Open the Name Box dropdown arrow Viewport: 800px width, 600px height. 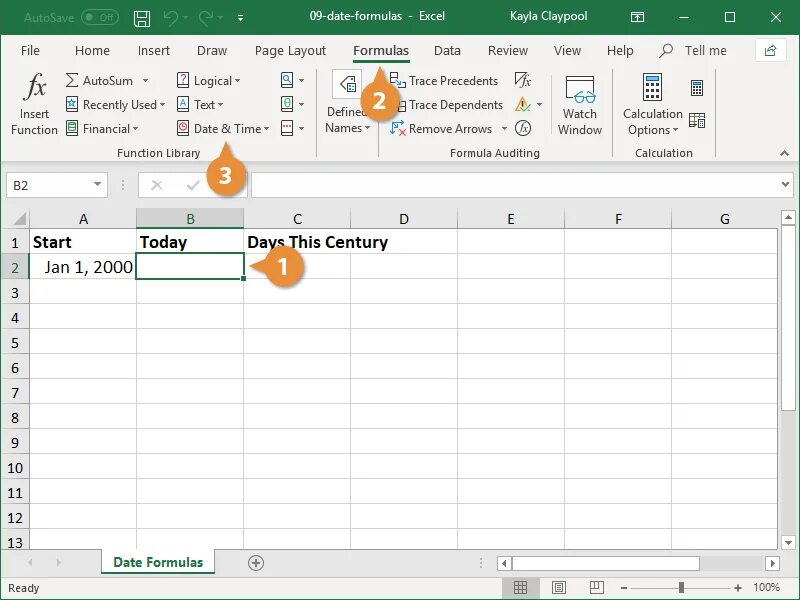[x=97, y=184]
